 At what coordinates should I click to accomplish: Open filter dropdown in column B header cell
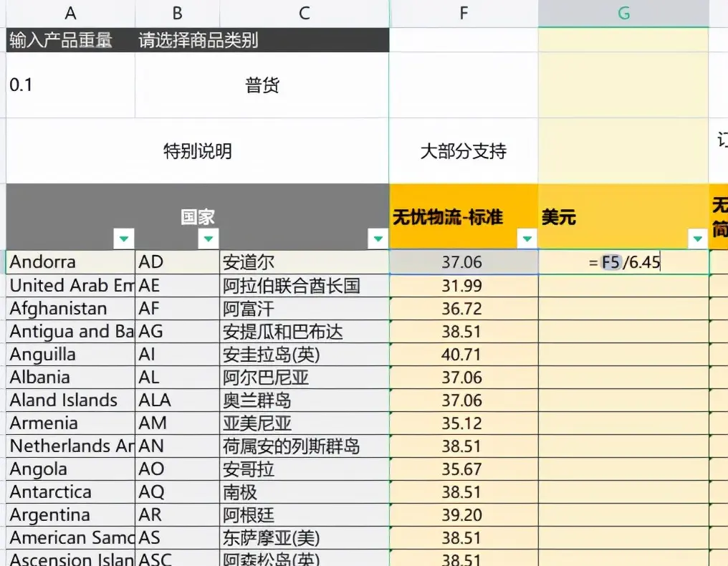click(208, 239)
